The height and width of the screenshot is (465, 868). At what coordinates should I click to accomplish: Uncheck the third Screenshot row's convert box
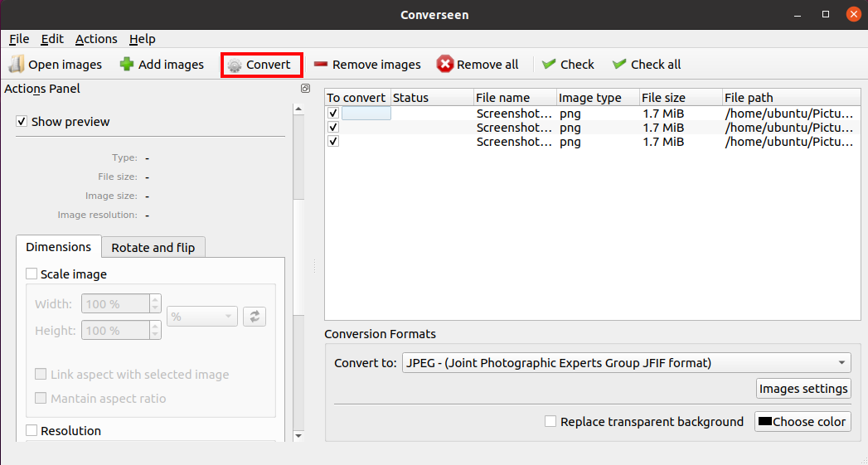(x=332, y=141)
